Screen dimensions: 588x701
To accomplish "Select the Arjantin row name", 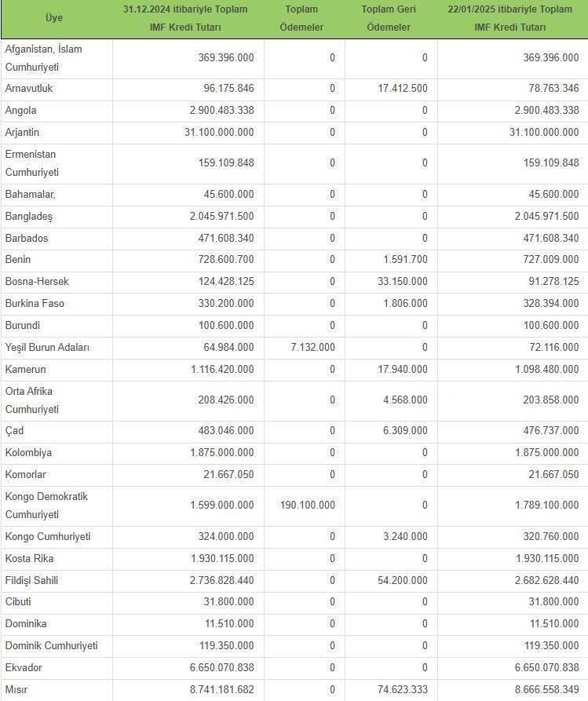I will 22,133.
